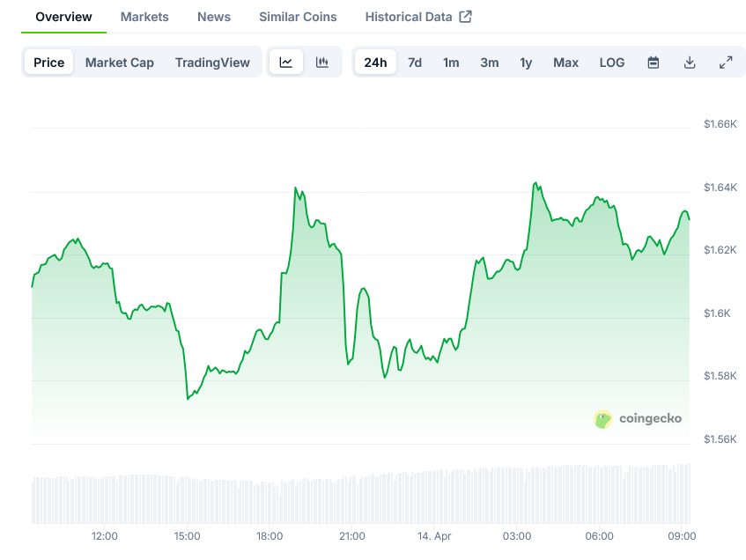Select the line chart icon
The image size is (746, 560).
(x=286, y=63)
